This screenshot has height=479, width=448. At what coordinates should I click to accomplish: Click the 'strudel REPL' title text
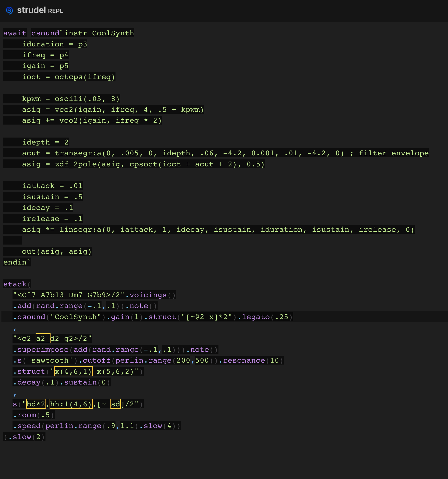[40, 10]
